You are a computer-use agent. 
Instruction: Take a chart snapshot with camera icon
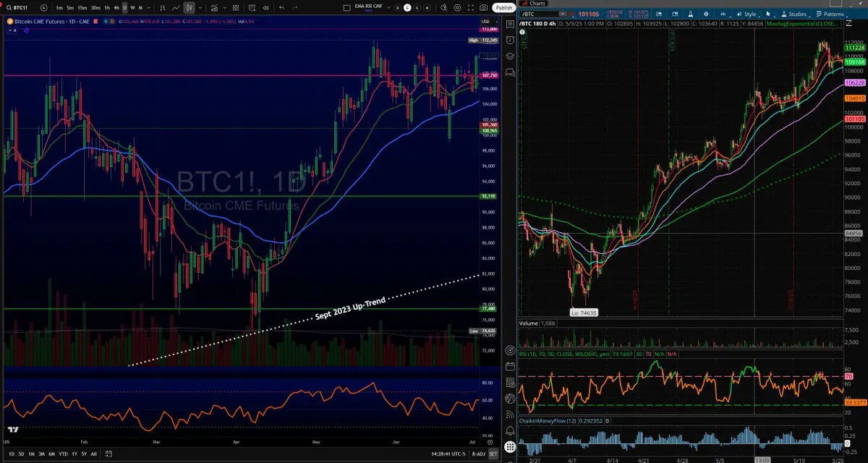click(483, 7)
